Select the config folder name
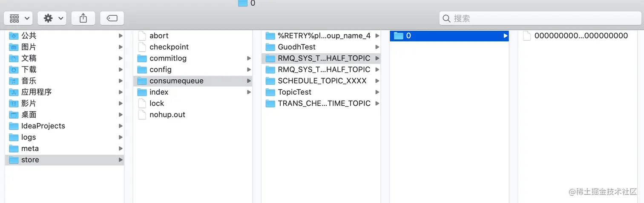Viewport: 644px width, 203px height. click(161, 70)
